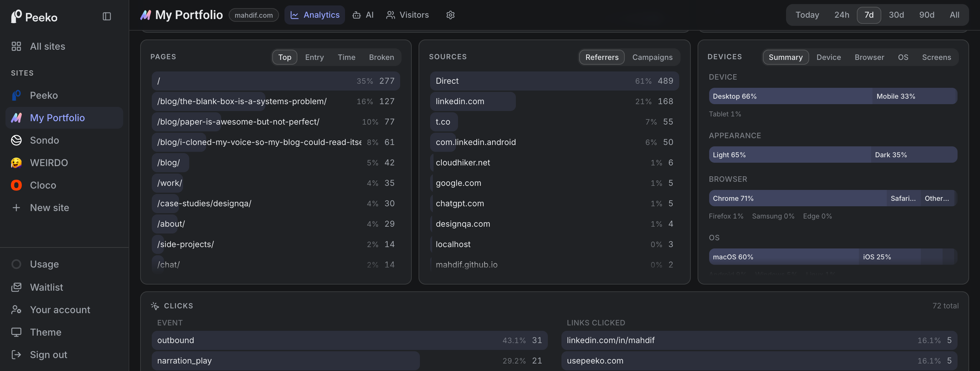This screenshot has width=980, height=371.
Task: Click the chatgpt.com source row
Action: 554,203
